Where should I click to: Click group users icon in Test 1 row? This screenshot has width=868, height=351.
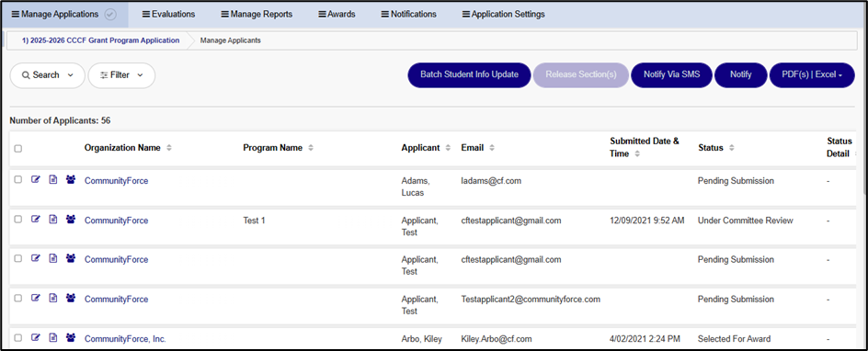70,220
